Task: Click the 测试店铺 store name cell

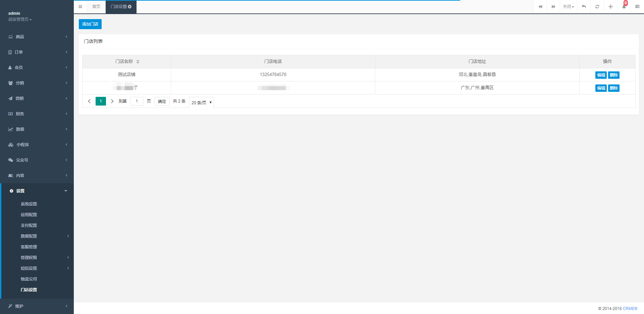Action: (x=126, y=75)
